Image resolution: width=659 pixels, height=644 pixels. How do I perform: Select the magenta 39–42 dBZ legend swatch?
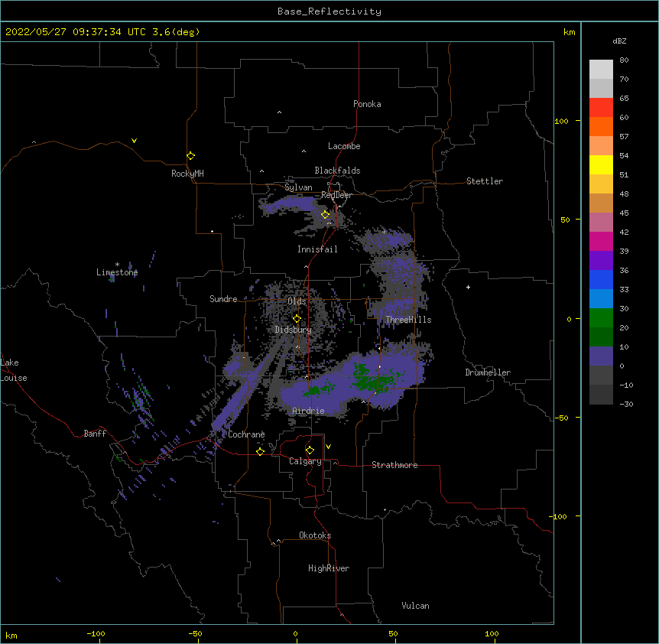tap(601, 242)
